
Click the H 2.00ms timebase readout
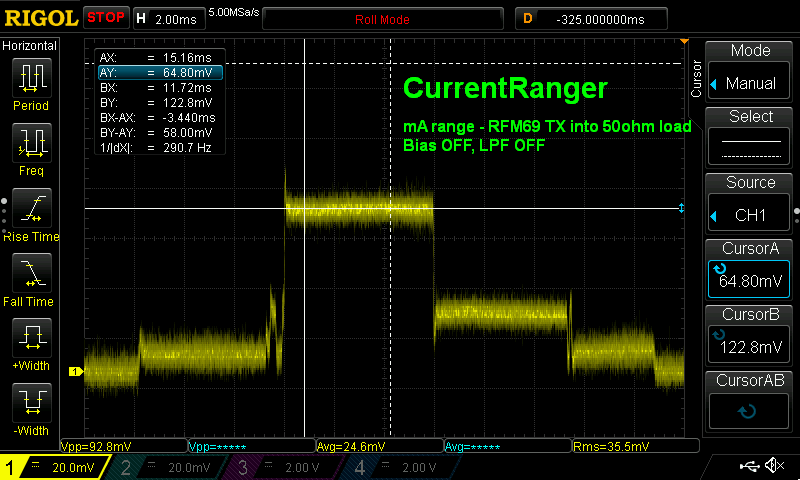[169, 19]
